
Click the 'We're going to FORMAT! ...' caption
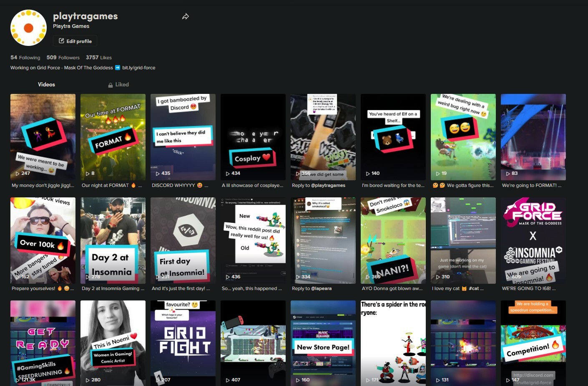tap(532, 185)
